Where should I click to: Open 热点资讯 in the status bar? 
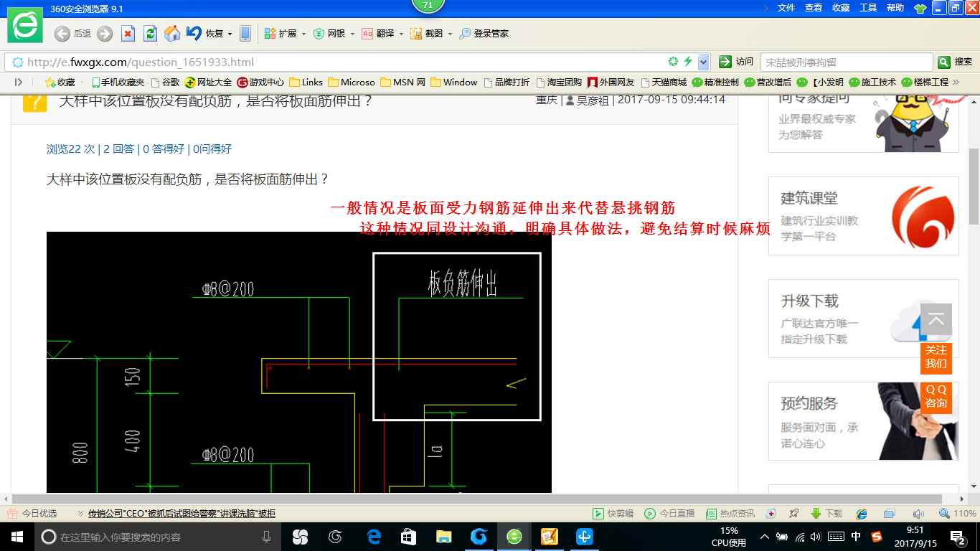(730, 514)
